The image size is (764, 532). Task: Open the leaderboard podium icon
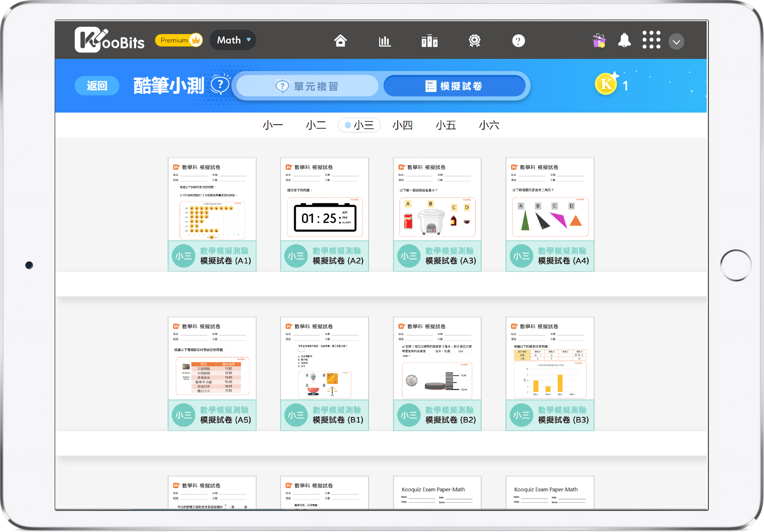tap(430, 41)
